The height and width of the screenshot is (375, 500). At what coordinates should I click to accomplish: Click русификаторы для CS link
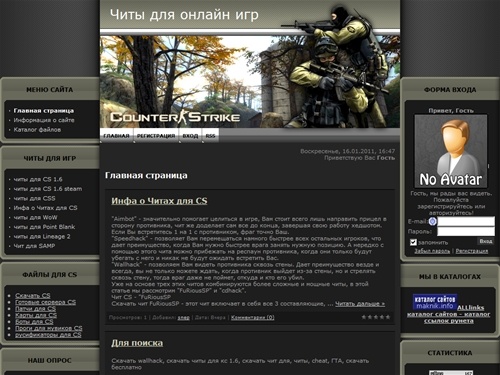[48, 335]
